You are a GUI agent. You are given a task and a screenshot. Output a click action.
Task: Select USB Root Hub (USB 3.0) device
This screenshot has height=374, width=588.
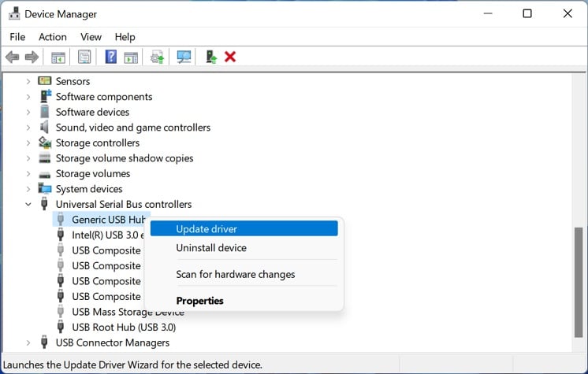click(124, 328)
